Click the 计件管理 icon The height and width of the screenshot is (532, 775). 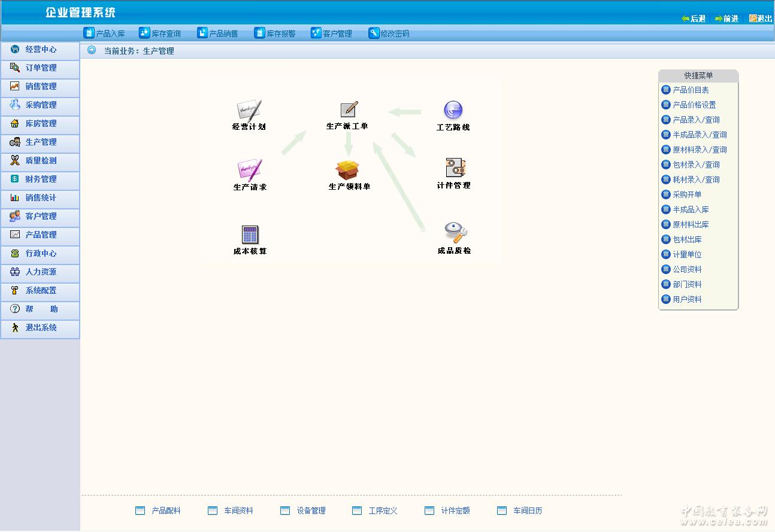[455, 168]
